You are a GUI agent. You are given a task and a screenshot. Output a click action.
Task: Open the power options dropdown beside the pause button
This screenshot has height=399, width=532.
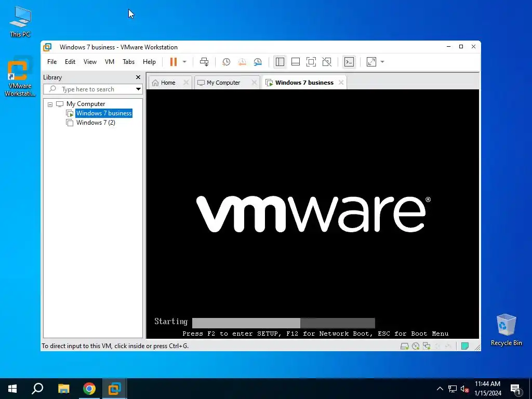184,62
